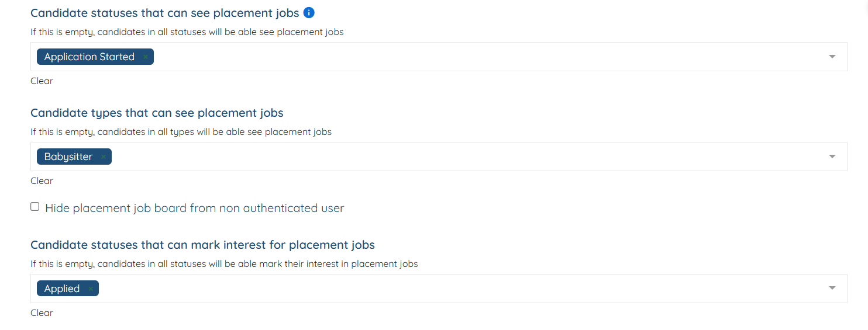This screenshot has height=330, width=868.
Task: Select the Applied tag chip
Action: (x=61, y=289)
